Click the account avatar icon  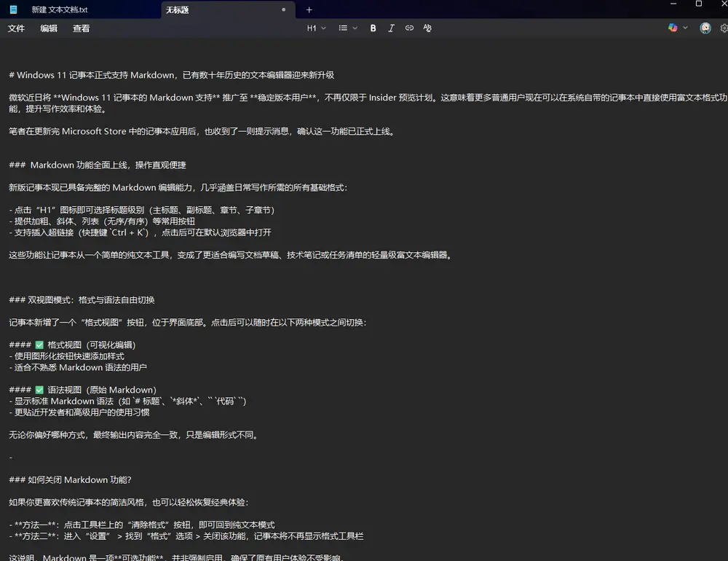[x=705, y=28]
